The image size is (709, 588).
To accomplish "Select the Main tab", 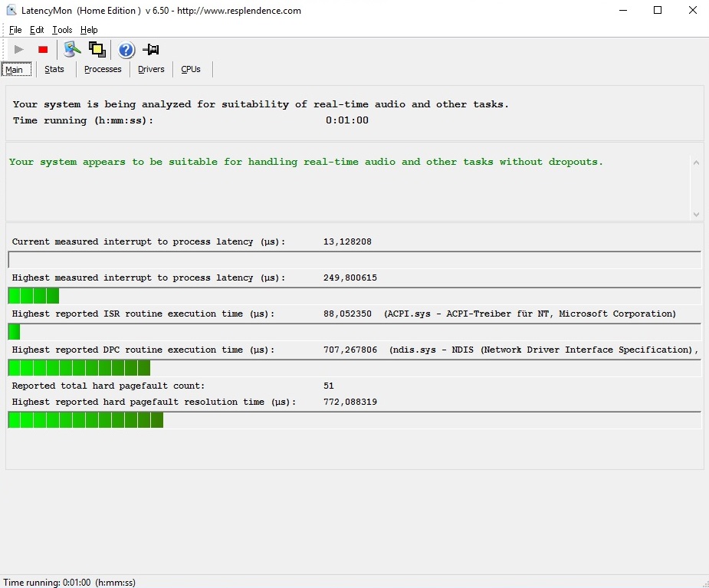I will click(15, 70).
